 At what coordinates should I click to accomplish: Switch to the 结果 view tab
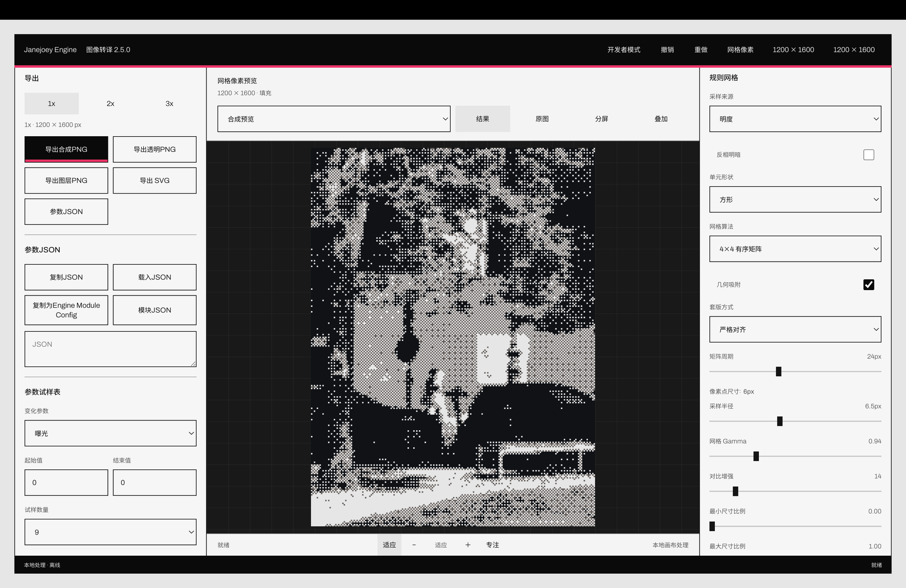[482, 119]
